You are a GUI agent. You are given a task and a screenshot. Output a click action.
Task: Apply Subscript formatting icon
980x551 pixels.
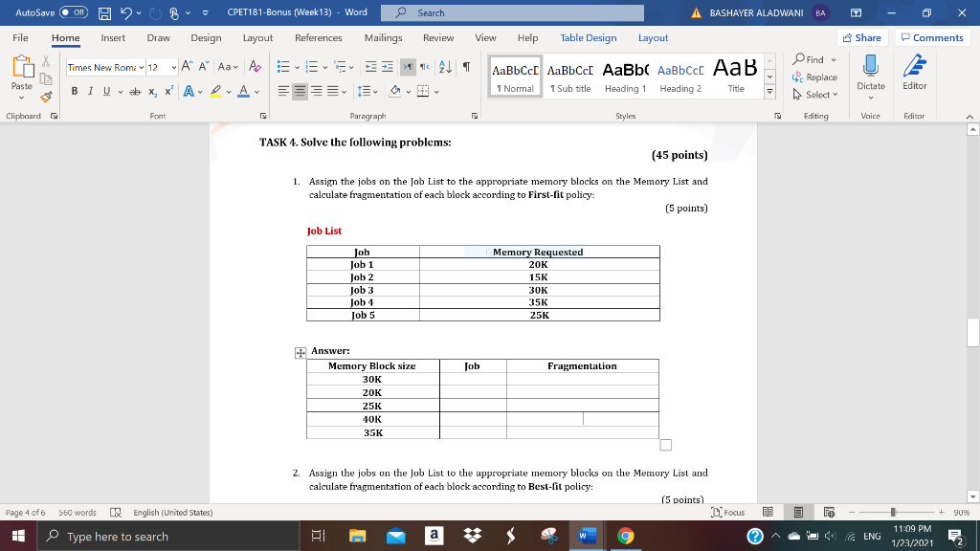pos(151,93)
